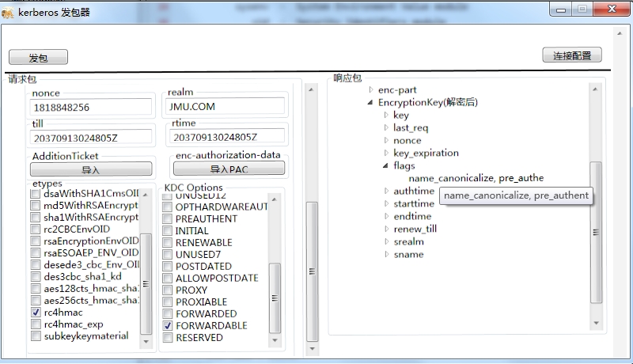Select the key_expiration tree item
Screen dimensions: 633x364
(x=426, y=153)
